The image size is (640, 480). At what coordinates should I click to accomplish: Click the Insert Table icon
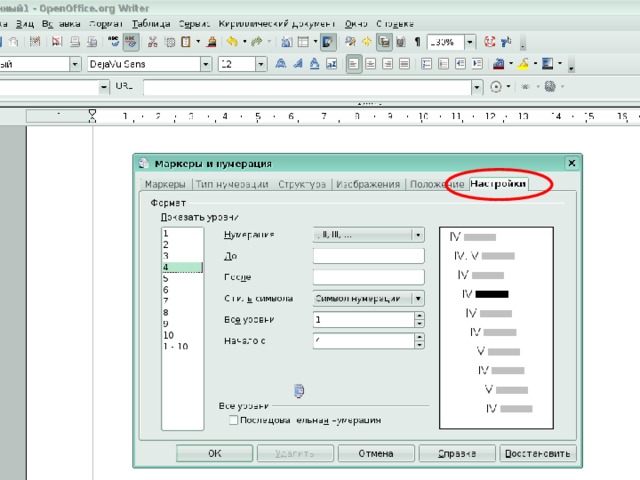coord(303,42)
